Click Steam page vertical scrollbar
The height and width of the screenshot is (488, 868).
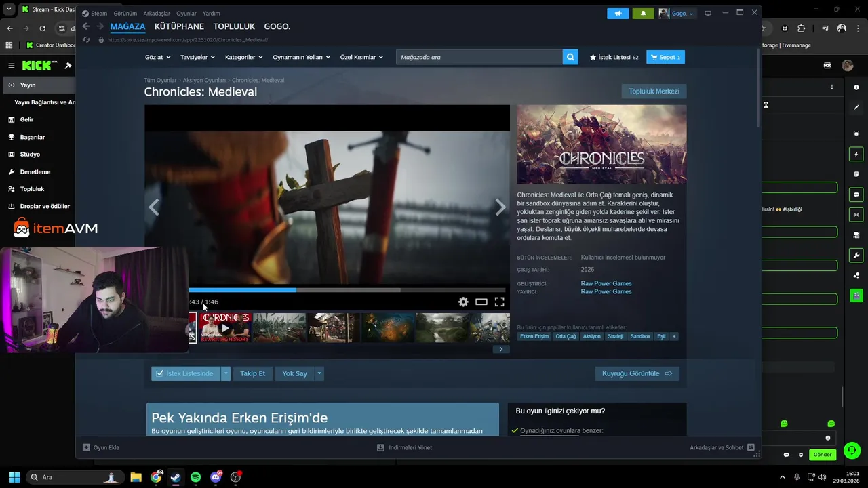tap(758, 88)
